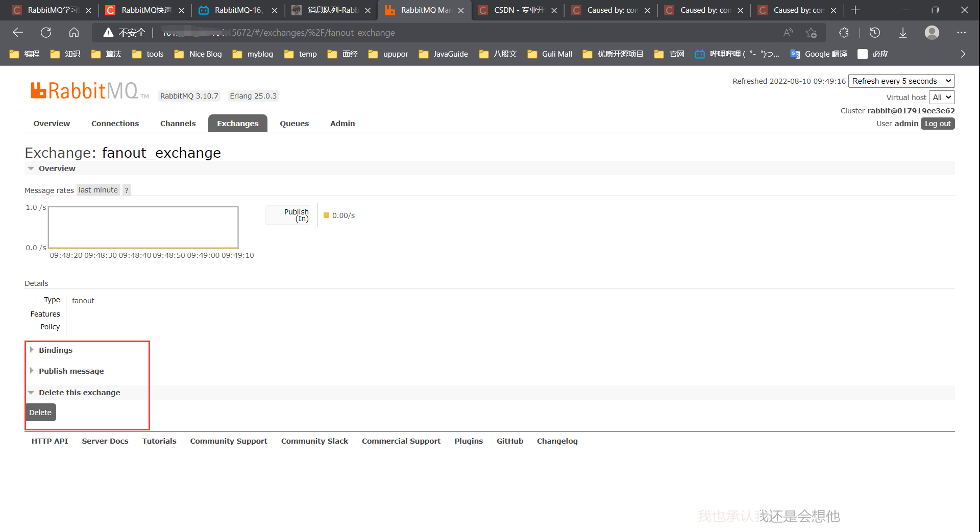Close the RabbitMQ Management tab

461,10
